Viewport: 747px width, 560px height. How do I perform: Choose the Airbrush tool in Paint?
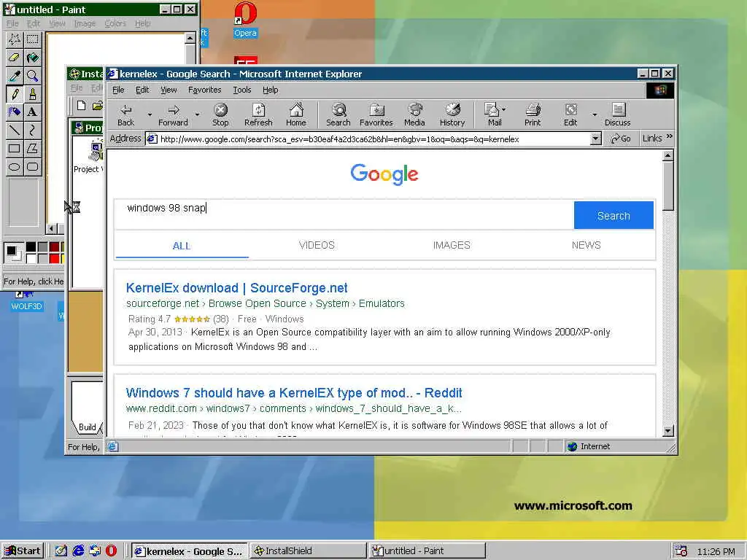point(15,112)
